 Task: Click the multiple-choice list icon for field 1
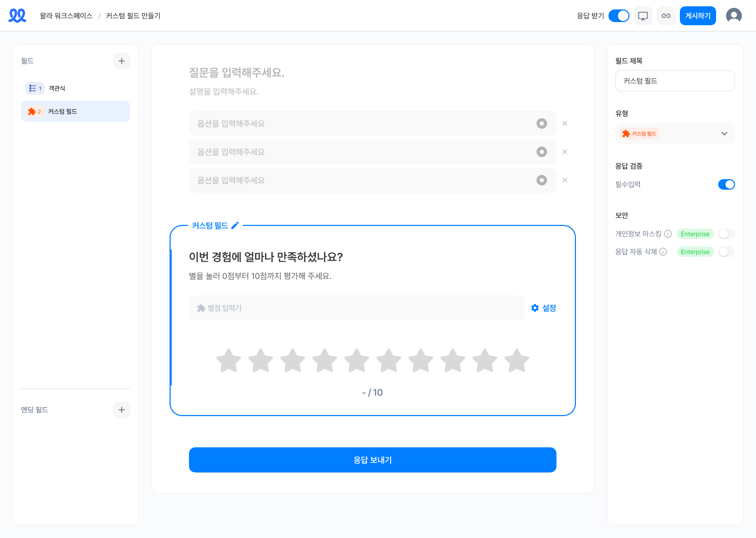33,88
